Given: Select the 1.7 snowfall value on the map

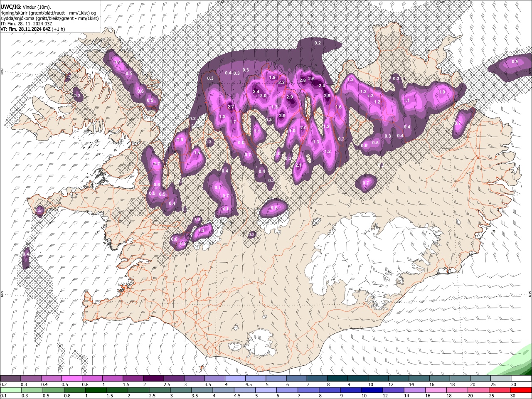Looking at the screenshot, I should click(x=233, y=122).
